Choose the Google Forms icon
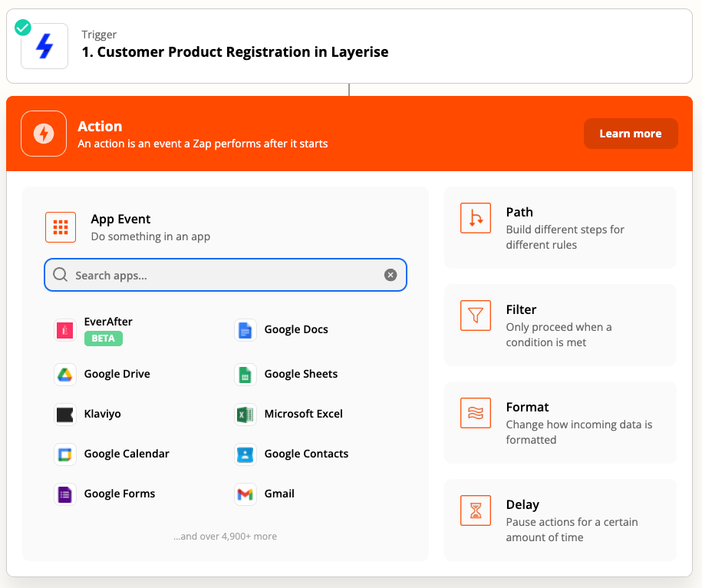The image size is (702, 588). (64, 494)
